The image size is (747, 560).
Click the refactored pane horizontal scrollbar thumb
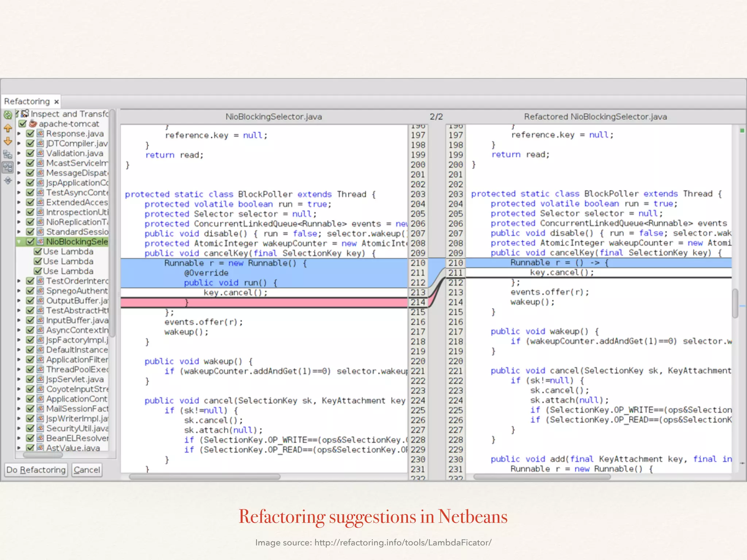click(x=542, y=477)
